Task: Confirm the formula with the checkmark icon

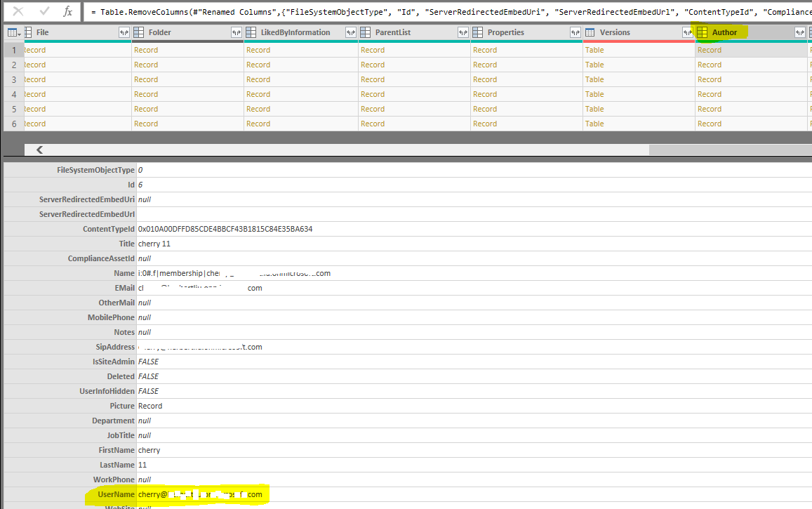Action: [44, 11]
